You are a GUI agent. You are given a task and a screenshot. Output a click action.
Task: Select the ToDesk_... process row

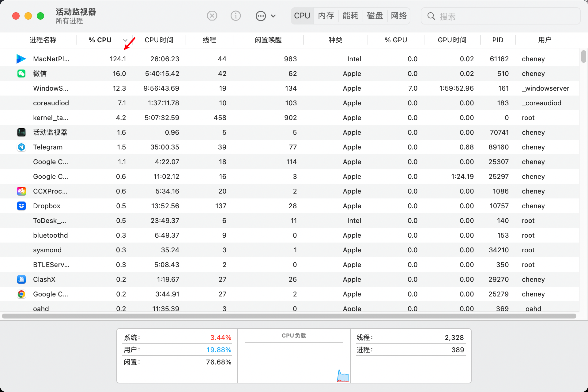(x=289, y=221)
